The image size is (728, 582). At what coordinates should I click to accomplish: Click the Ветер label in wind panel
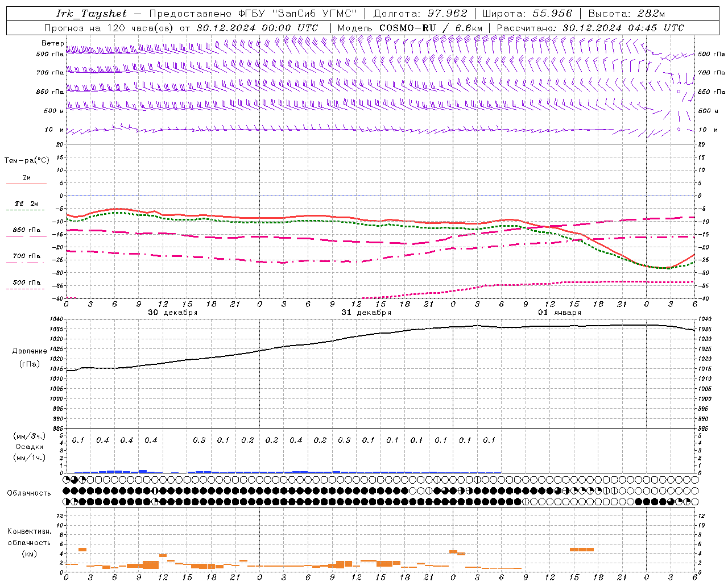pos(52,43)
